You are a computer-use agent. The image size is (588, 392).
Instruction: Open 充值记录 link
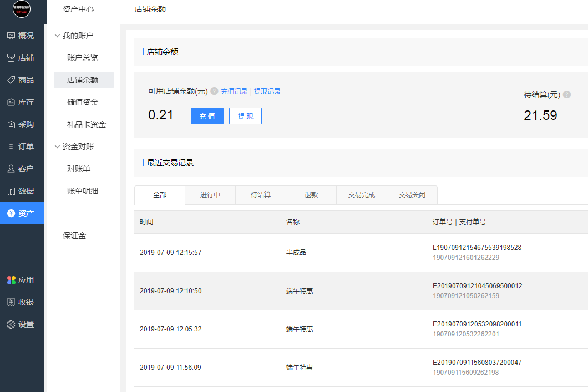pos(234,91)
